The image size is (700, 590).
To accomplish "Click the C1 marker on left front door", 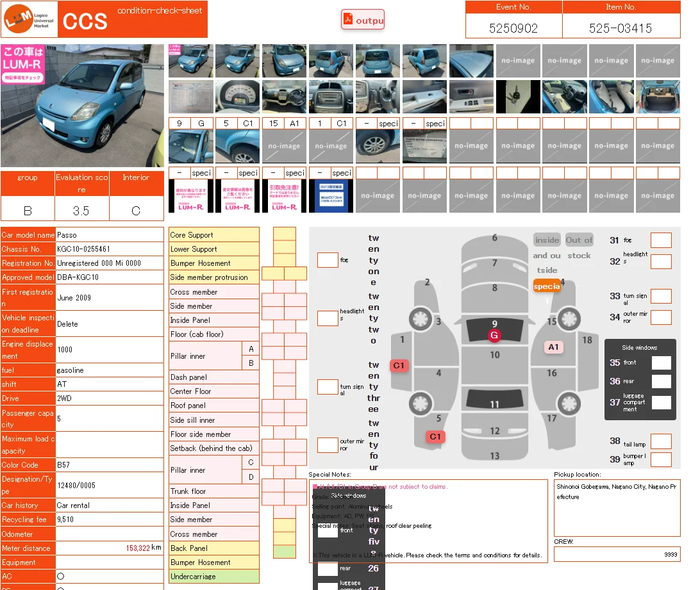I will (x=399, y=365).
